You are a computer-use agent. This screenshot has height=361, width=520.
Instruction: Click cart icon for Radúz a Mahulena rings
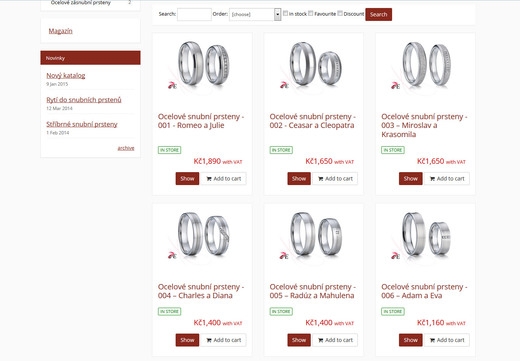click(x=320, y=340)
